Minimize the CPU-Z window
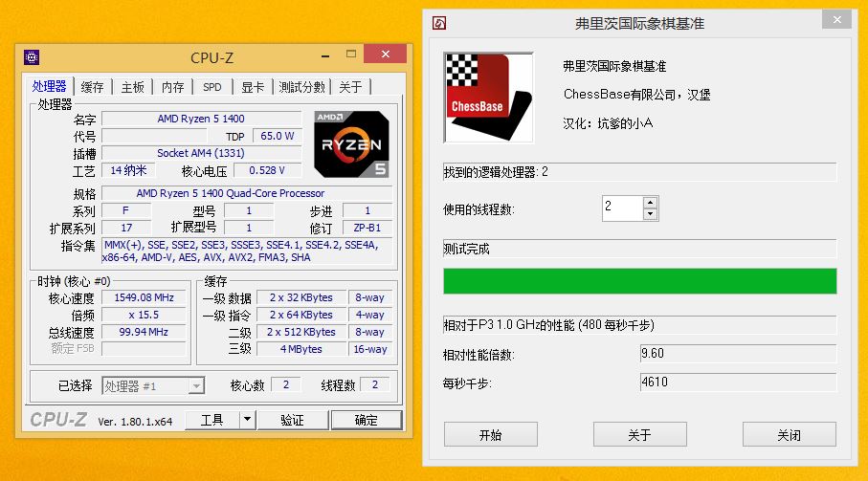868x481 pixels. point(325,55)
